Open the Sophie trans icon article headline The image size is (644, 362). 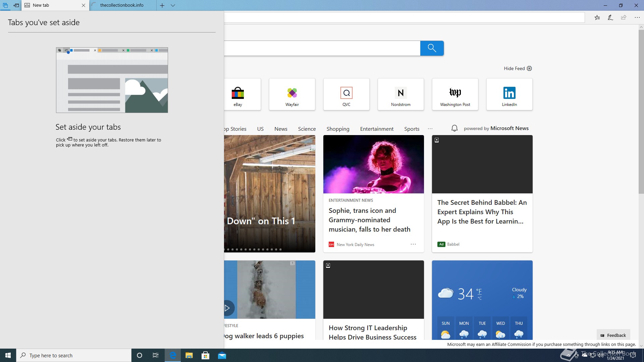[369, 220]
